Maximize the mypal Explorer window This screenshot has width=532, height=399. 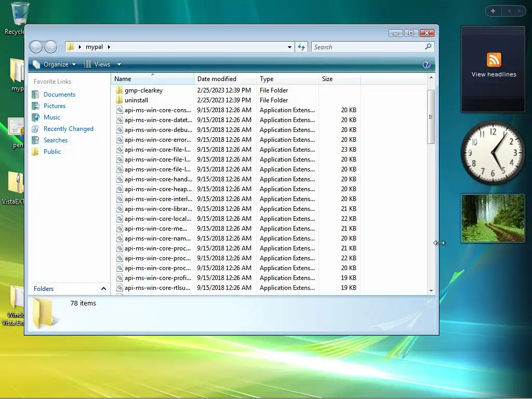(x=411, y=33)
